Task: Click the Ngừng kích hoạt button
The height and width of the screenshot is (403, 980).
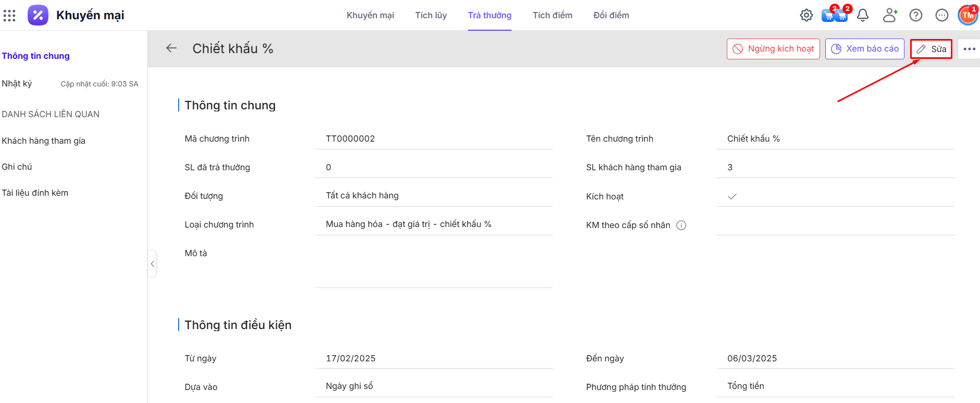Action: (x=773, y=49)
